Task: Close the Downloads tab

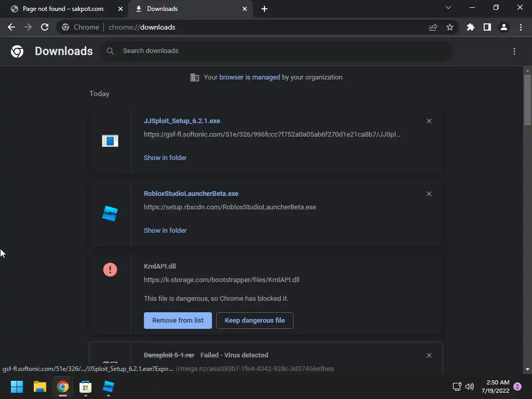Action: (x=245, y=9)
